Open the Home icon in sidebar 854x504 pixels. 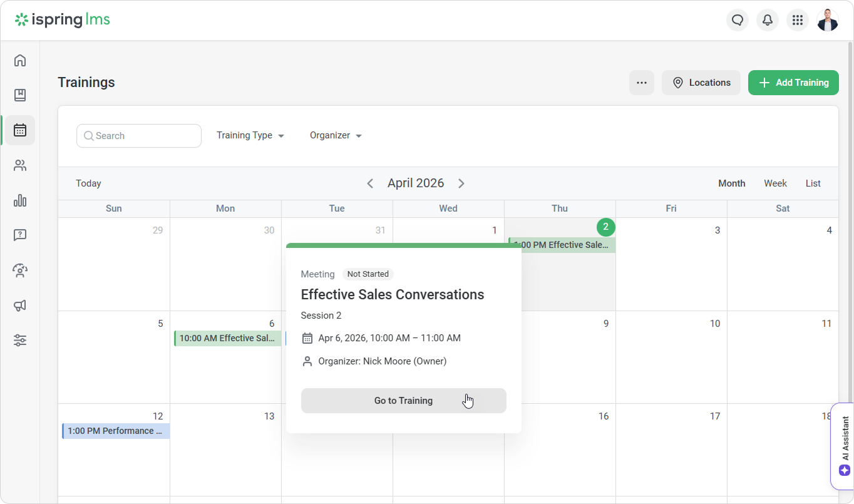coord(20,60)
